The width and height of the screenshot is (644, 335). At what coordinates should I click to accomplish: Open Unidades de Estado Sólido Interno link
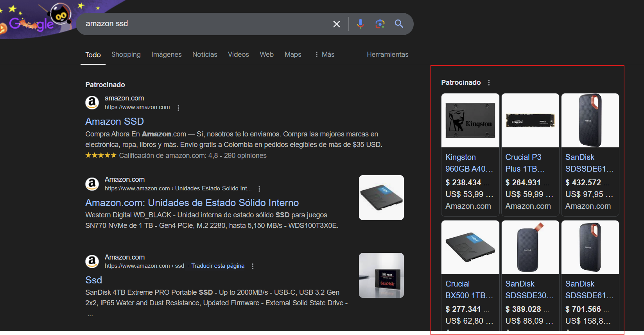point(192,203)
